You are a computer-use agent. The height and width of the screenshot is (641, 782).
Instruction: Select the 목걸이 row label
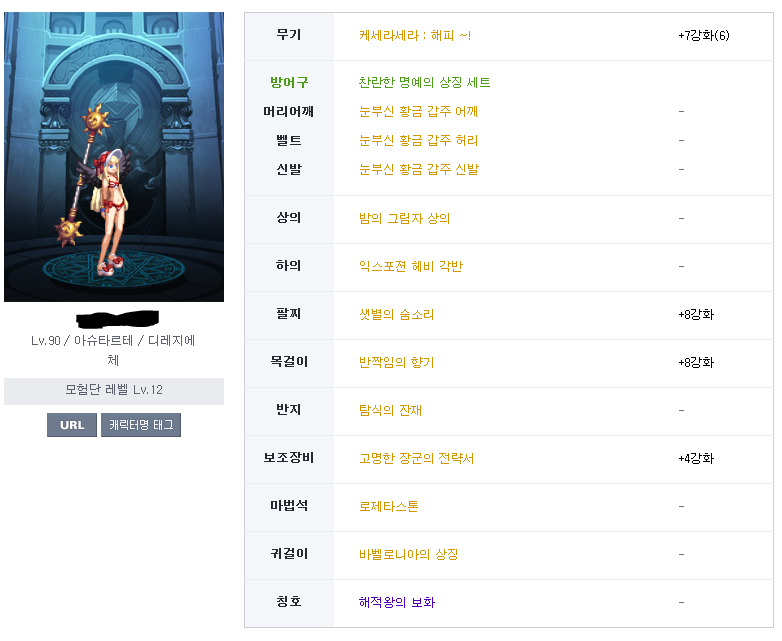pyautogui.click(x=289, y=361)
